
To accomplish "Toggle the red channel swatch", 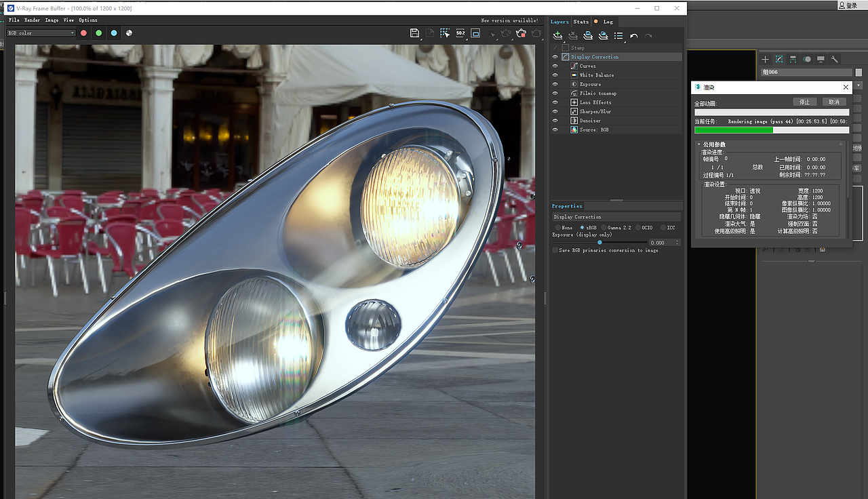I will pos(83,33).
